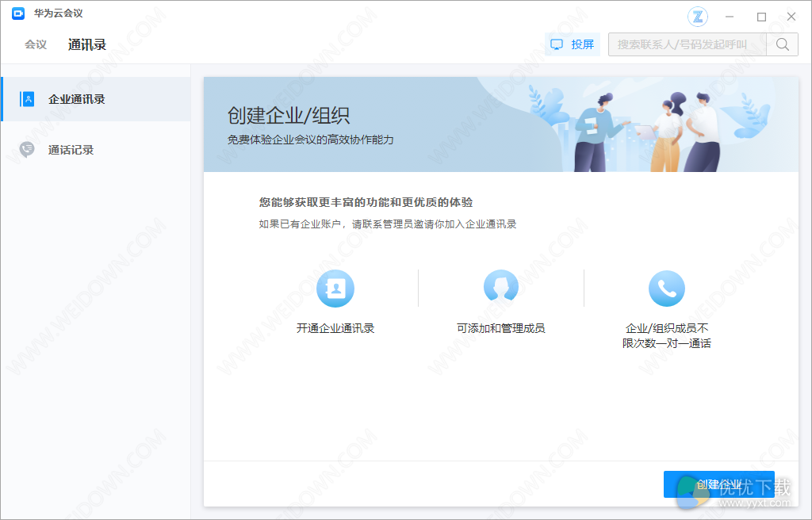
Task: Click the 可添加和管理成员 member icon
Action: point(501,288)
